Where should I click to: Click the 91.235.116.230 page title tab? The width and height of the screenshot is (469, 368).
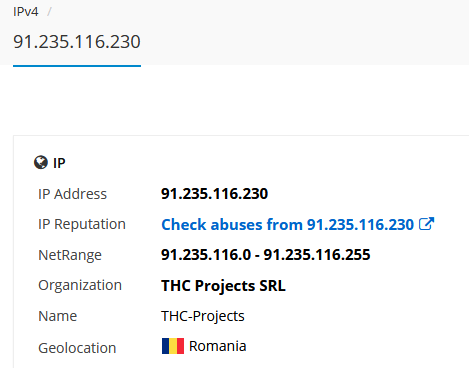(77, 42)
